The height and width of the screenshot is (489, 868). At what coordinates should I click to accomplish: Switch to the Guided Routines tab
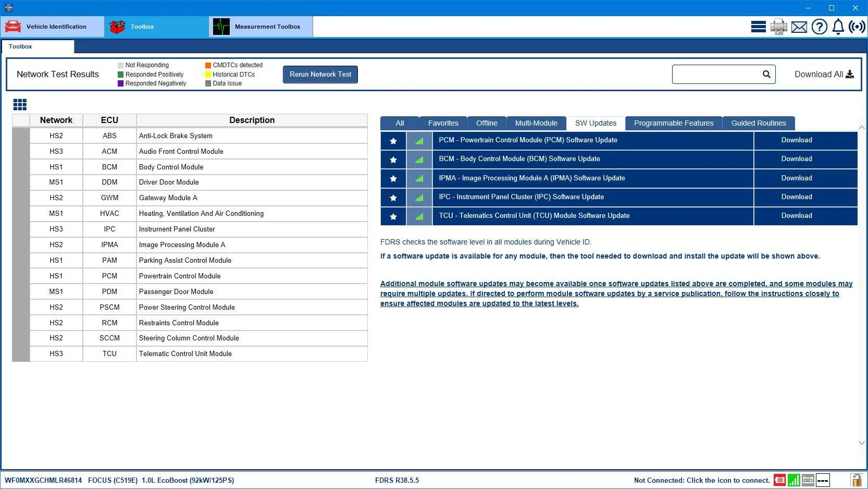coord(759,123)
